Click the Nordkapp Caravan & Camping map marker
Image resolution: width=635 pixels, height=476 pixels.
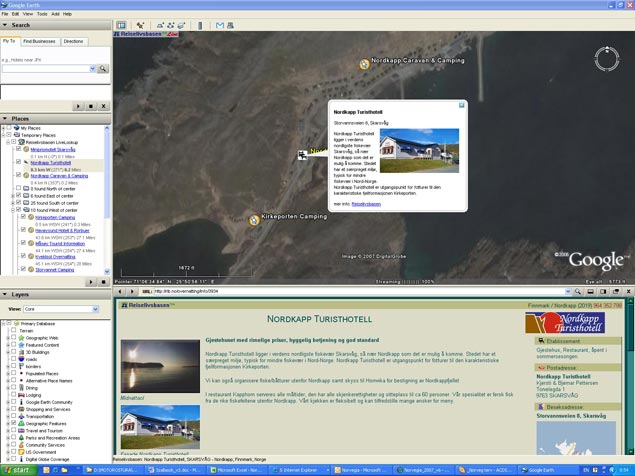tap(364, 64)
